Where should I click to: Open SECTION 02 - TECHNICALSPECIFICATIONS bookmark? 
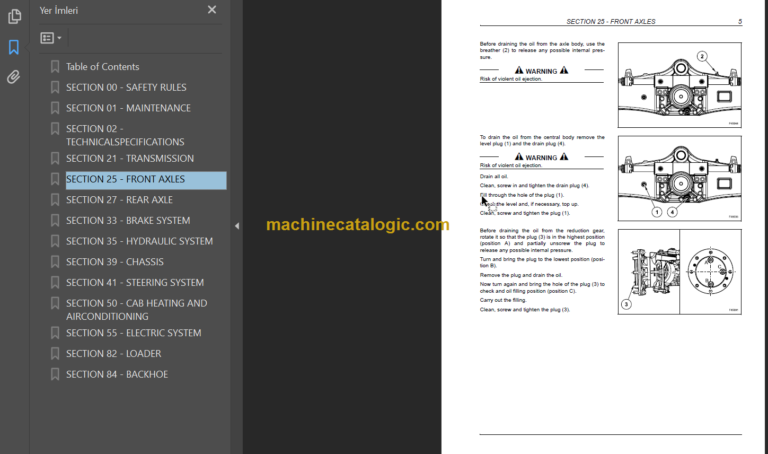click(125, 135)
